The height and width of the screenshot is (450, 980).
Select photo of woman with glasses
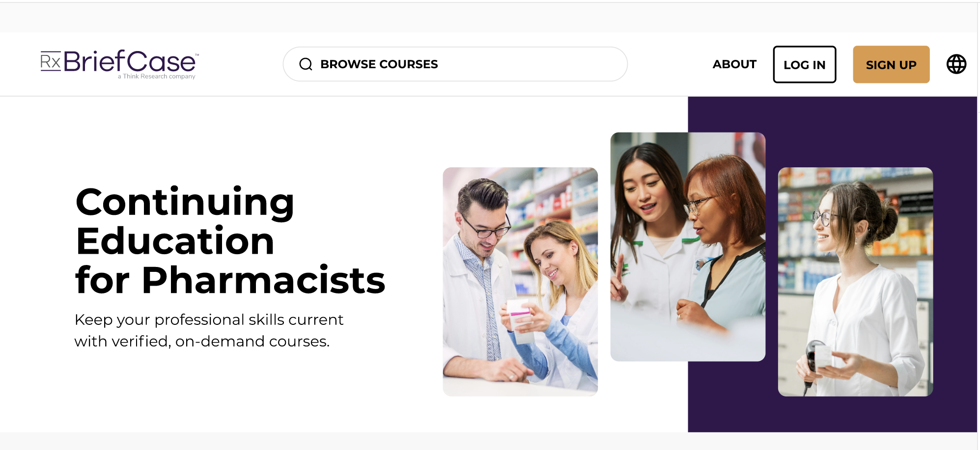pyautogui.click(x=855, y=282)
